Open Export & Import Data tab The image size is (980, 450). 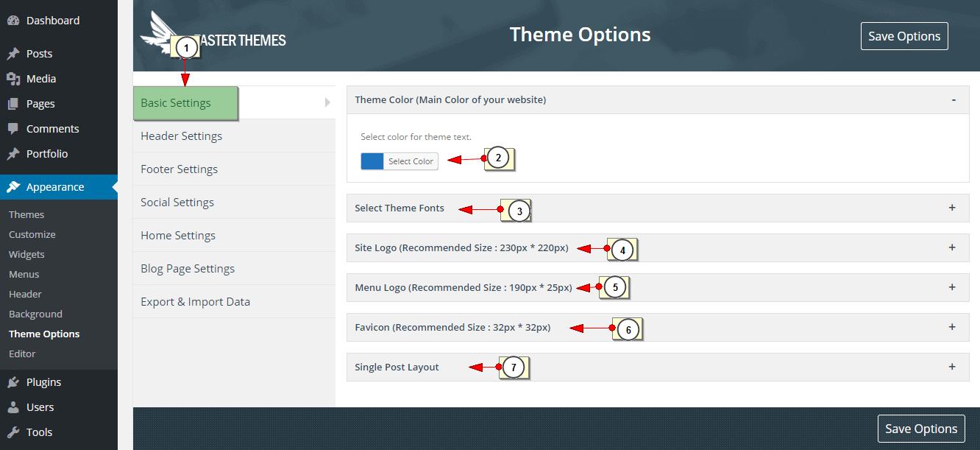[234, 302]
